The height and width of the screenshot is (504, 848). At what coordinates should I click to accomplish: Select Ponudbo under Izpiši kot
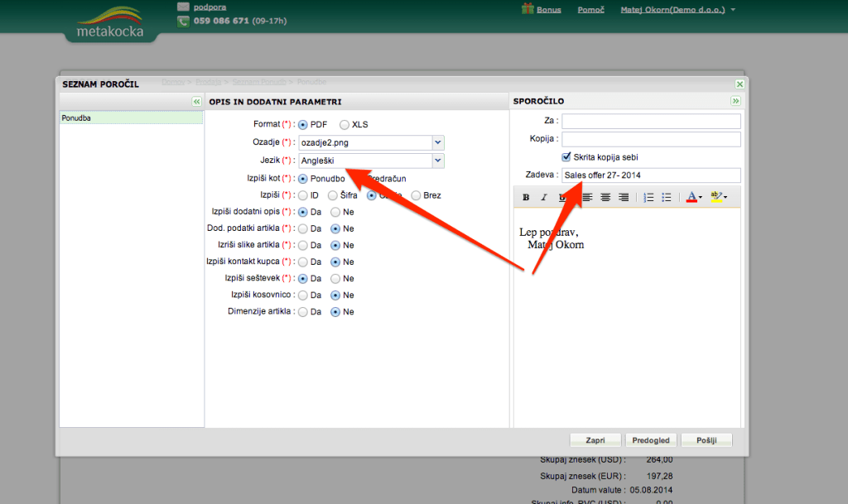click(x=303, y=179)
